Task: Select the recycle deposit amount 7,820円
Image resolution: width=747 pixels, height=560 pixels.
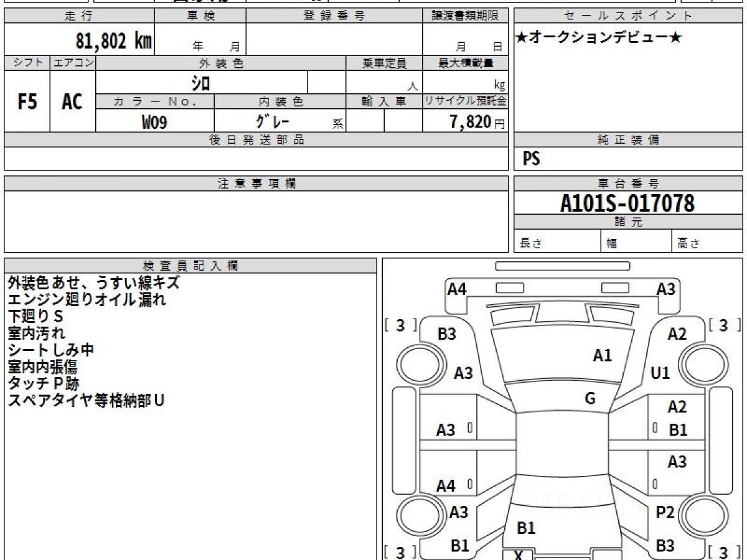Action: point(477,122)
